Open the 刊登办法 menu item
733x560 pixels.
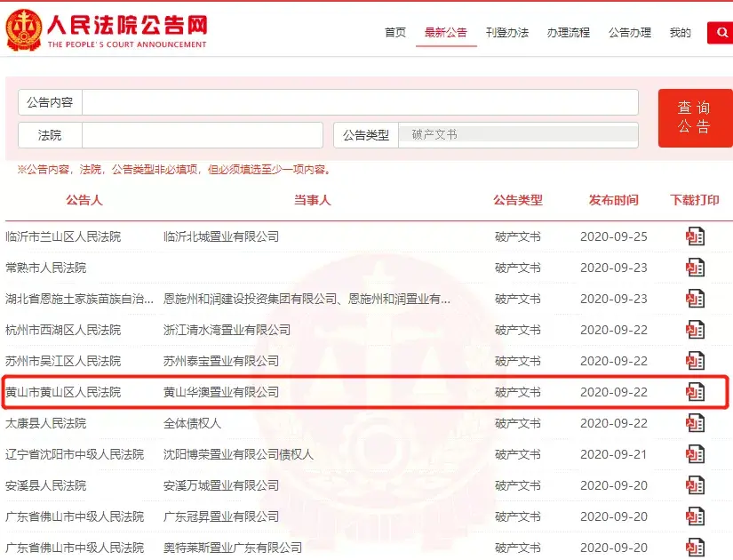[507, 32]
